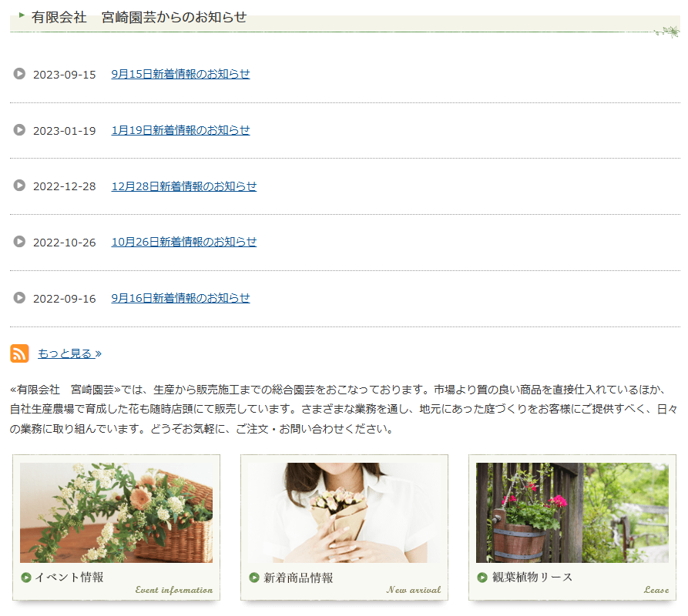Image resolution: width=688 pixels, height=616 pixels.
Task: Open the 12月28日新着情報のお知らせ link
Action: 184,186
